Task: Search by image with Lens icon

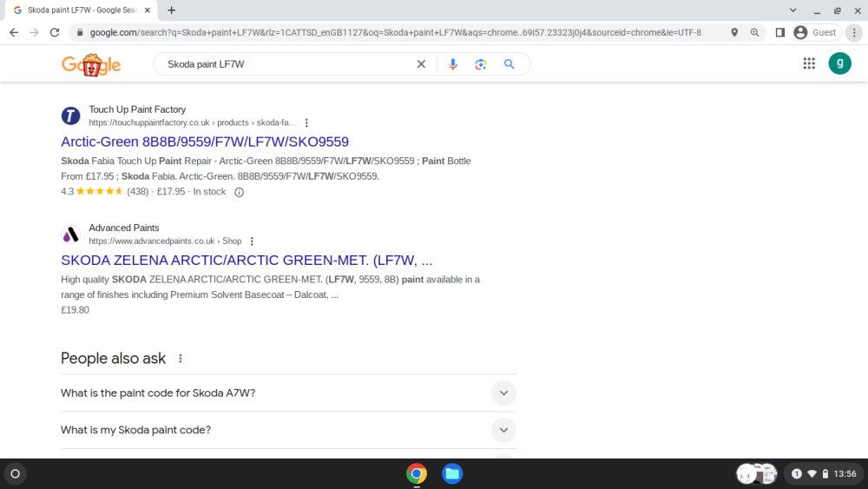Action: pyautogui.click(x=481, y=64)
